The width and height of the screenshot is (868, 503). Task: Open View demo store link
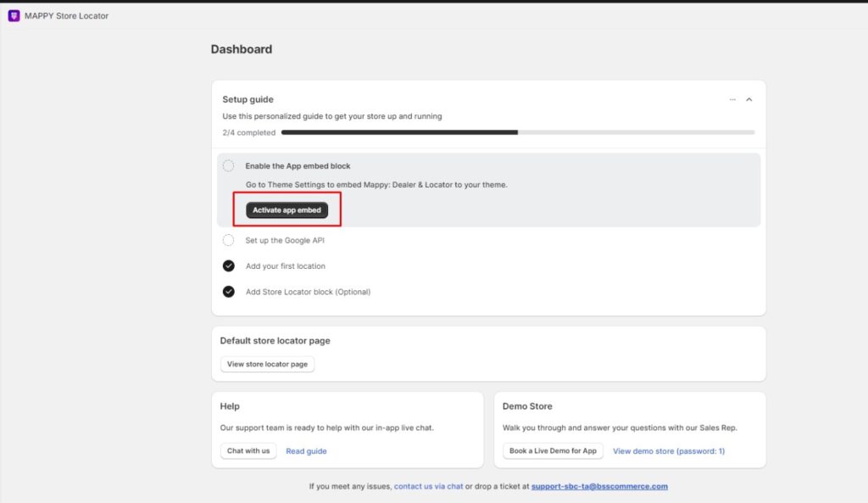669,451
